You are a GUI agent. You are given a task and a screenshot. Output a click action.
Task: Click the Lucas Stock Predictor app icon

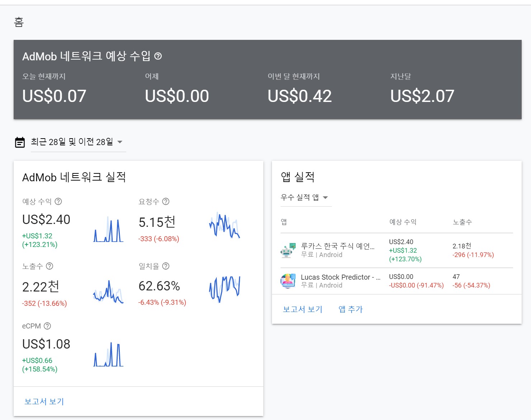(288, 281)
